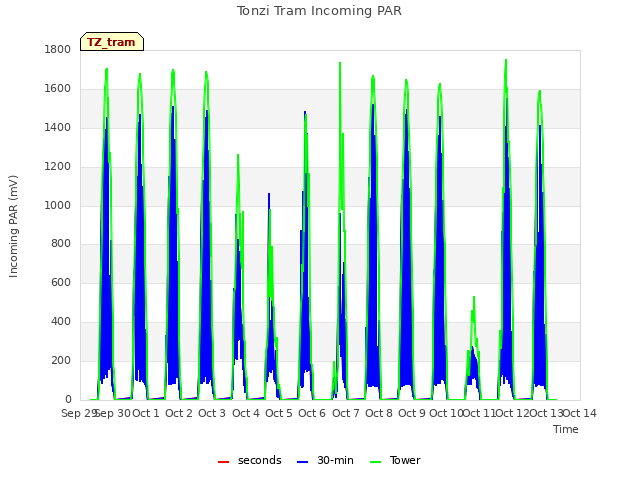Viewport: 640px width, 480px height.
Task: Click the Oct 14 x-axis label
Action: [x=580, y=413]
